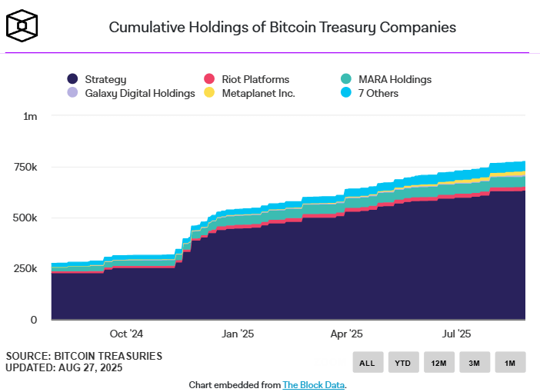Toggle the Strategy series legend dot
The width and height of the screenshot is (540, 392).
[72, 79]
